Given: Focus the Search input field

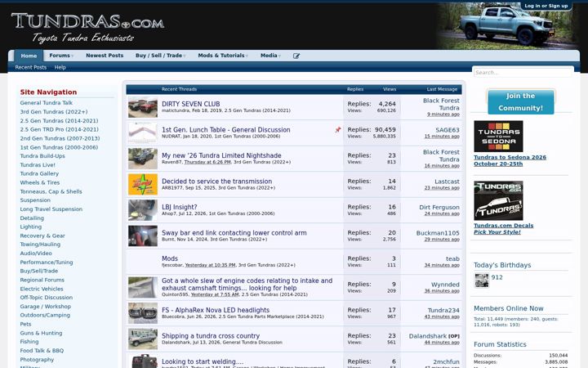Looking at the screenshot, I should [523, 73].
